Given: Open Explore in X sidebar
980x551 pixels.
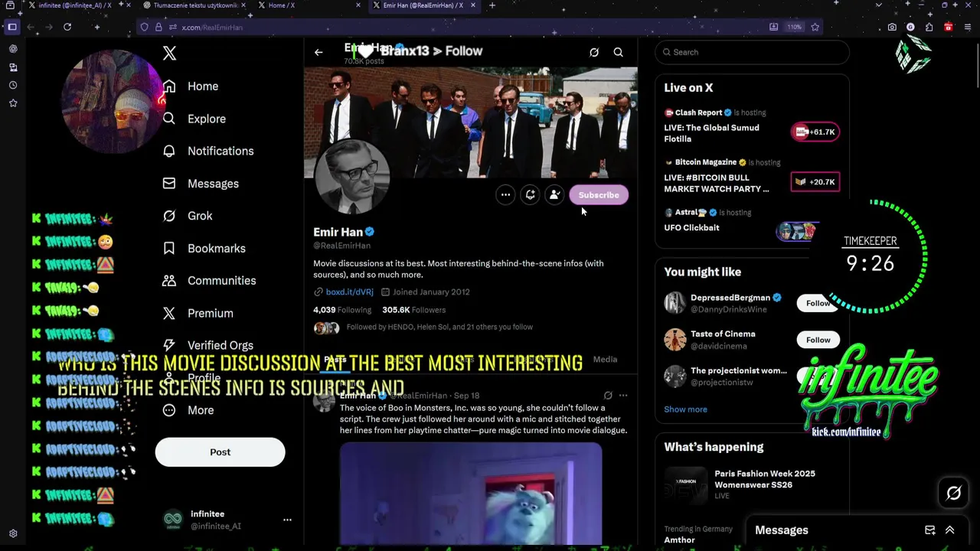Looking at the screenshot, I should [x=194, y=119].
